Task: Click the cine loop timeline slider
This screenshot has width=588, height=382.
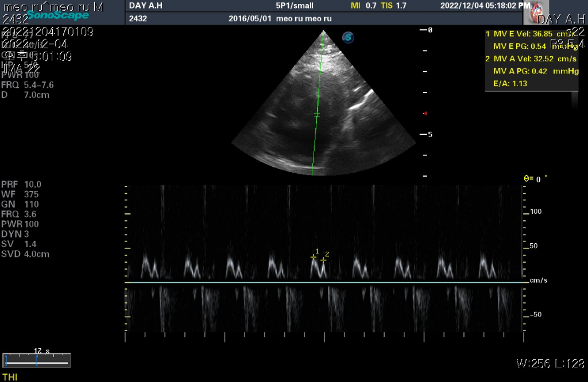Action: 37,361
